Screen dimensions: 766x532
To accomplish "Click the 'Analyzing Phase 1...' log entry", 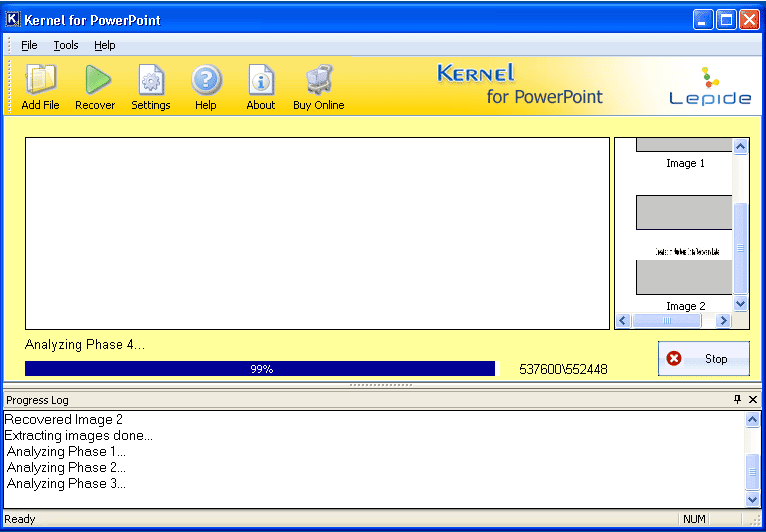I will pos(66,451).
